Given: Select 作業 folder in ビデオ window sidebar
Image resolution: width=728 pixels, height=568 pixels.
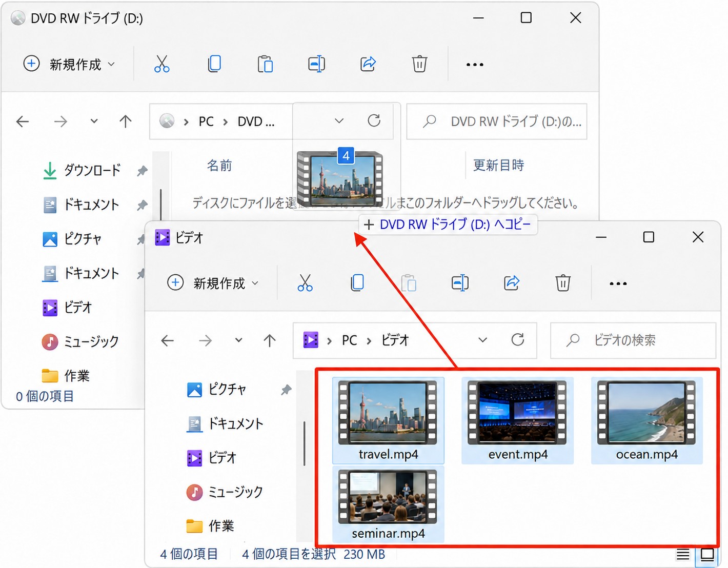Looking at the screenshot, I should pos(210,526).
